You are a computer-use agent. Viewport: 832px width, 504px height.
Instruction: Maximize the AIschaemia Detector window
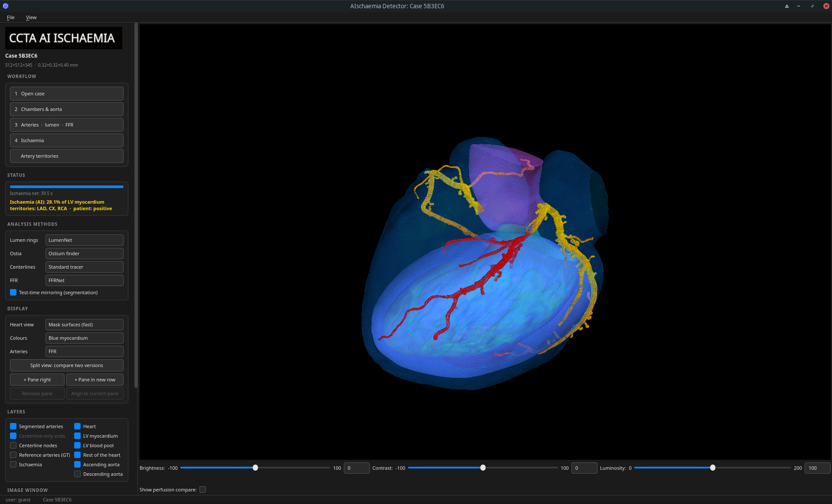(x=812, y=6)
